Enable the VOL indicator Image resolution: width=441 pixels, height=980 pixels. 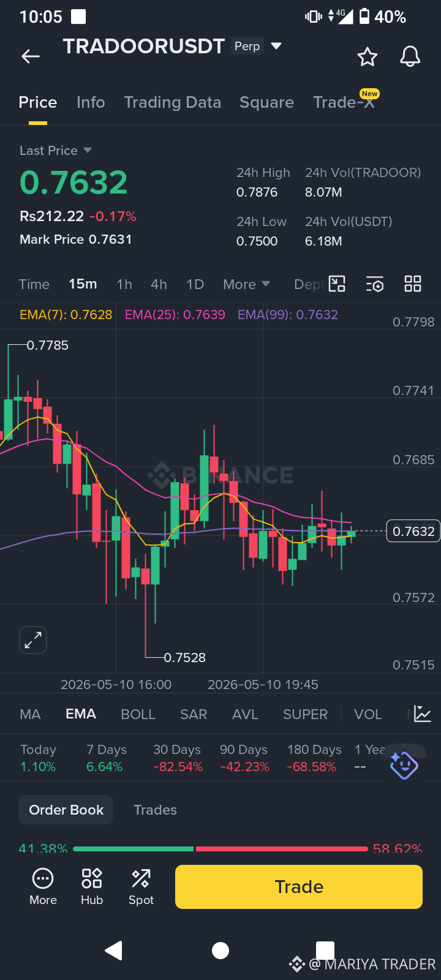pos(367,714)
